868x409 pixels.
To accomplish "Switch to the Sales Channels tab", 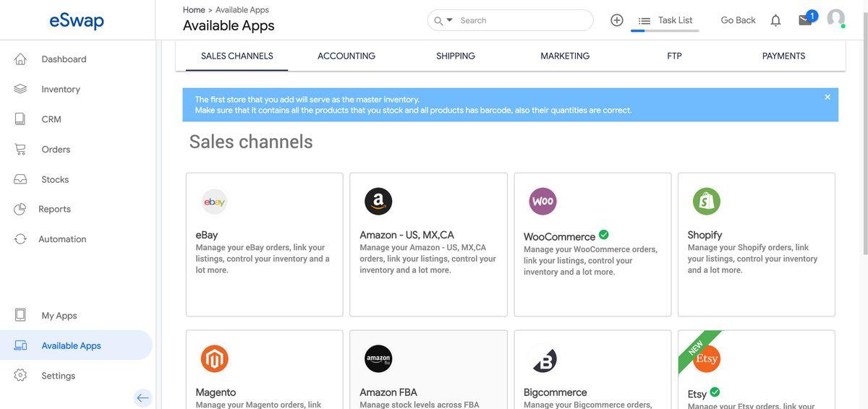I will click(237, 56).
